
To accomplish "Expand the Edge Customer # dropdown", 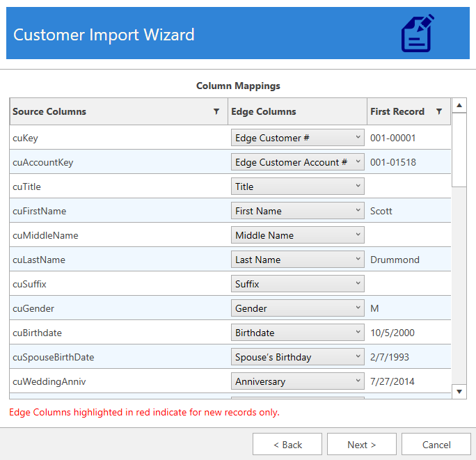I will [297, 138].
